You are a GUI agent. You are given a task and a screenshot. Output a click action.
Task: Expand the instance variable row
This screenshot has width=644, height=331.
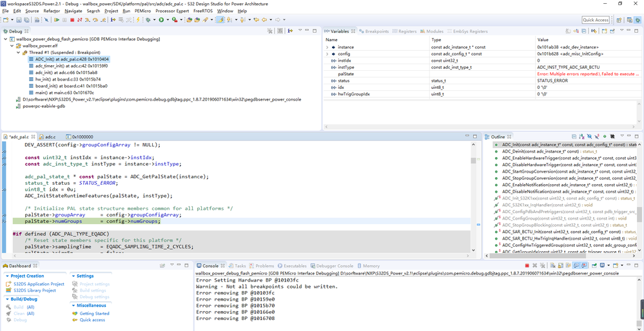327,47
